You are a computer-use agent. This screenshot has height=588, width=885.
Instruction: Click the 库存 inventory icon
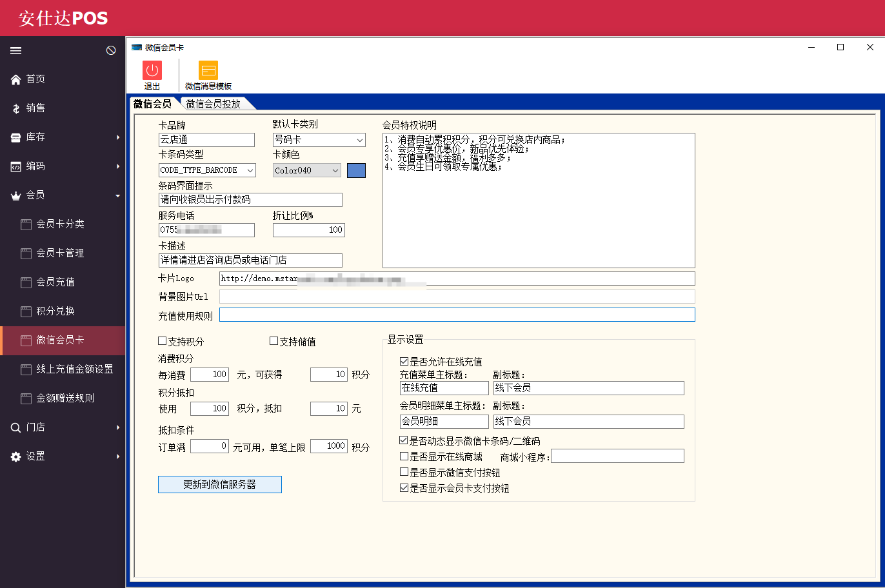pyautogui.click(x=16, y=137)
